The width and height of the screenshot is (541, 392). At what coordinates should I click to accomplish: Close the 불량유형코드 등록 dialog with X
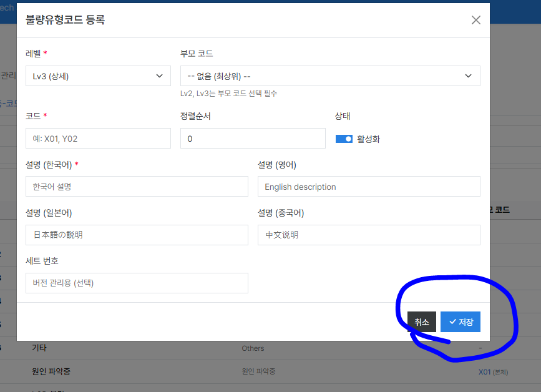(x=475, y=20)
